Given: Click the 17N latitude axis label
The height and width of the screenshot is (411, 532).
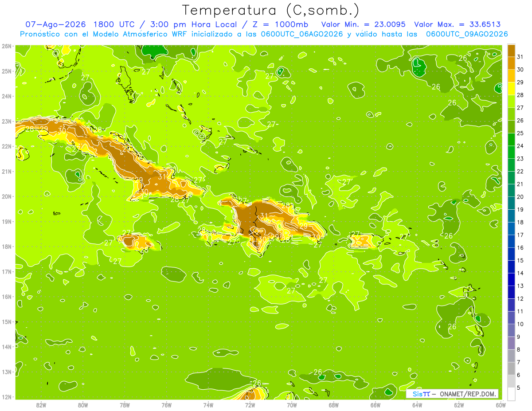Looking at the screenshot, I should coord(7,271).
